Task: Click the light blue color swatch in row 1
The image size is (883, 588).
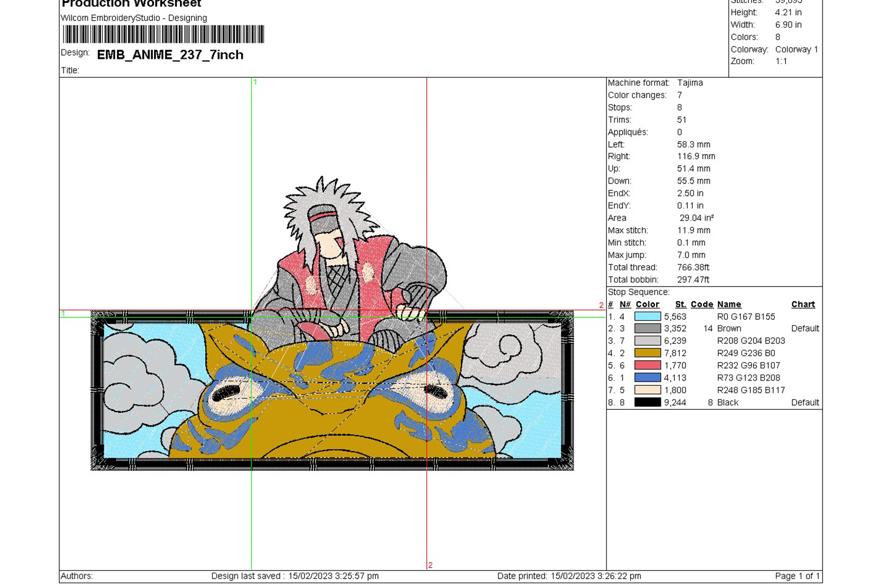Action: coord(647,316)
